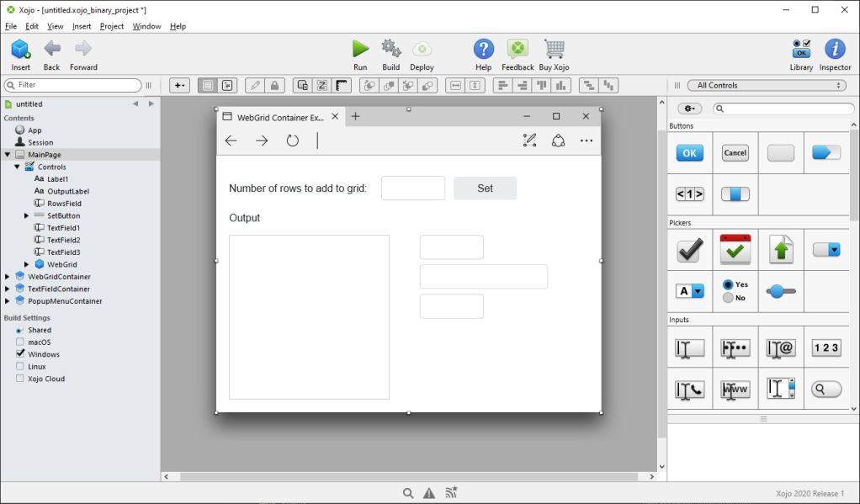Image resolution: width=860 pixels, height=504 pixels.
Task: Toggle the Inspector panel icon
Action: pyautogui.click(x=834, y=53)
